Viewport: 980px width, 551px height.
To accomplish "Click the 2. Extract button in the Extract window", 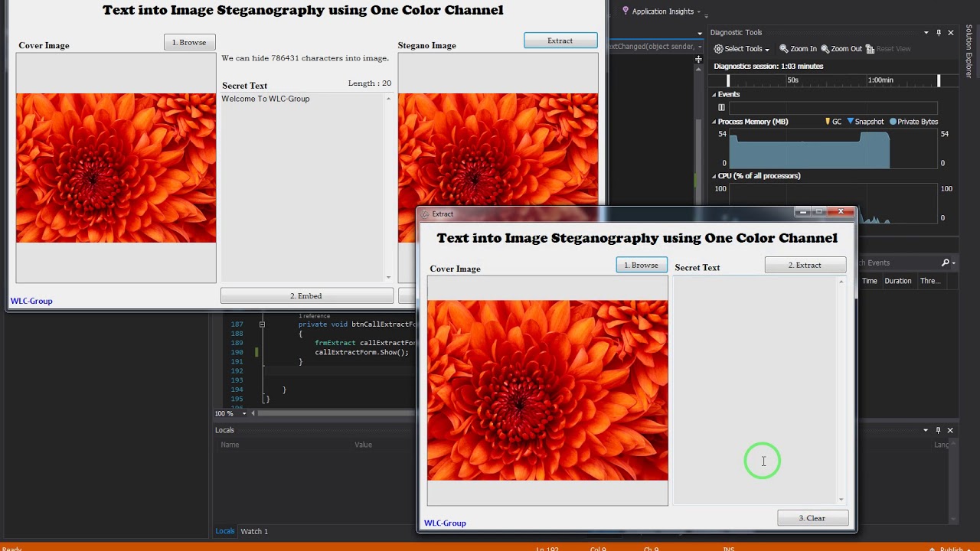I will [x=805, y=265].
